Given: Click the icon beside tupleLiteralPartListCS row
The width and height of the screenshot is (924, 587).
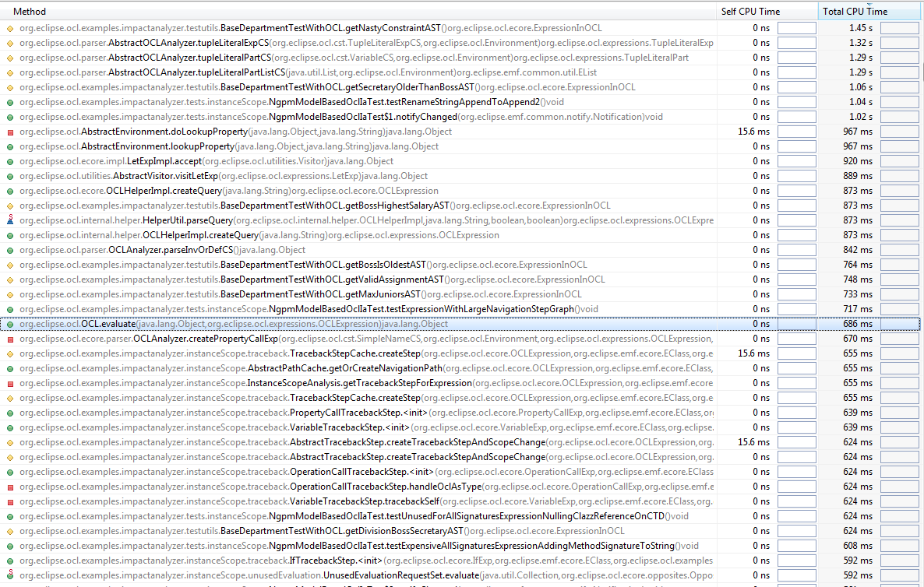Looking at the screenshot, I should tap(10, 72).
